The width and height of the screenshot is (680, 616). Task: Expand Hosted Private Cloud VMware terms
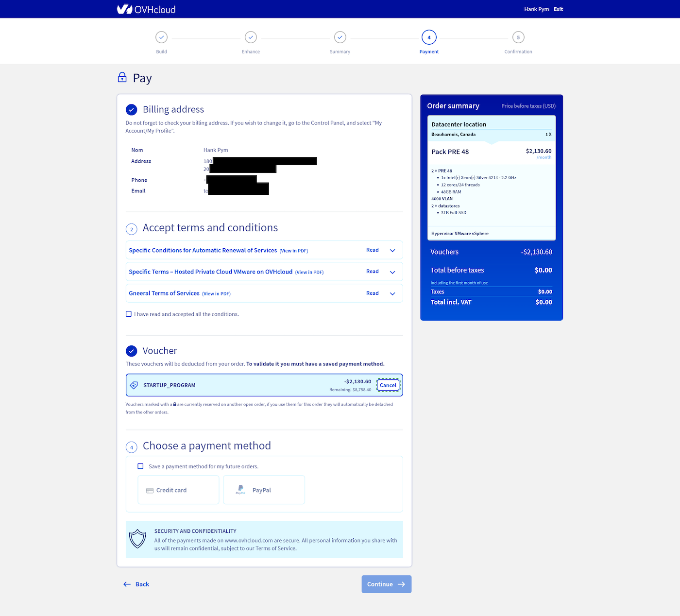(x=392, y=272)
